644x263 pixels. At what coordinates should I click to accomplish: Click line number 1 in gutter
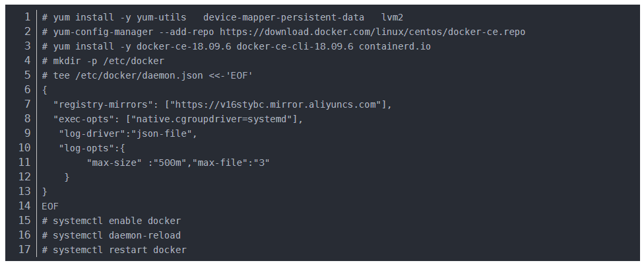(x=27, y=17)
